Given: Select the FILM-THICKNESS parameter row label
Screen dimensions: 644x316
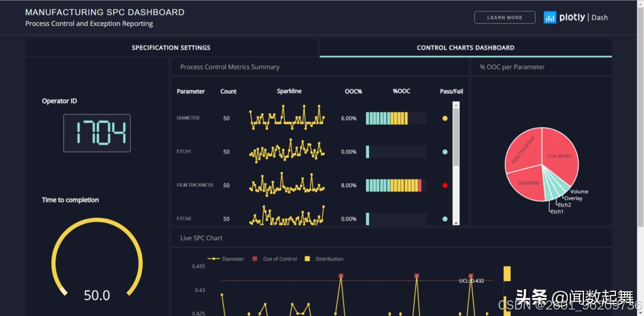Looking at the screenshot, I should [195, 185].
